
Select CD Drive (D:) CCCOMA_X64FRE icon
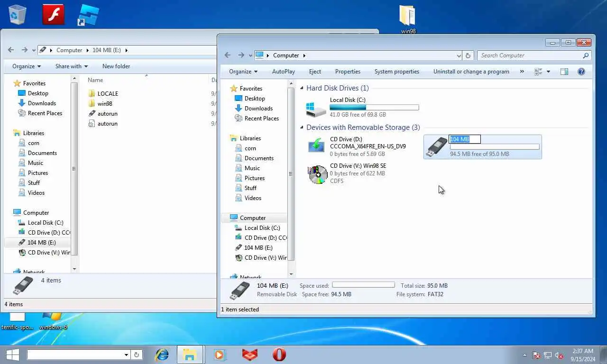pos(316,146)
